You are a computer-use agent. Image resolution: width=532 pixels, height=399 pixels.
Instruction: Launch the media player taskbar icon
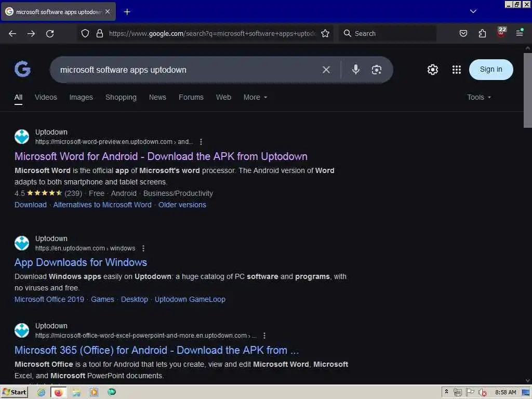coord(94,393)
